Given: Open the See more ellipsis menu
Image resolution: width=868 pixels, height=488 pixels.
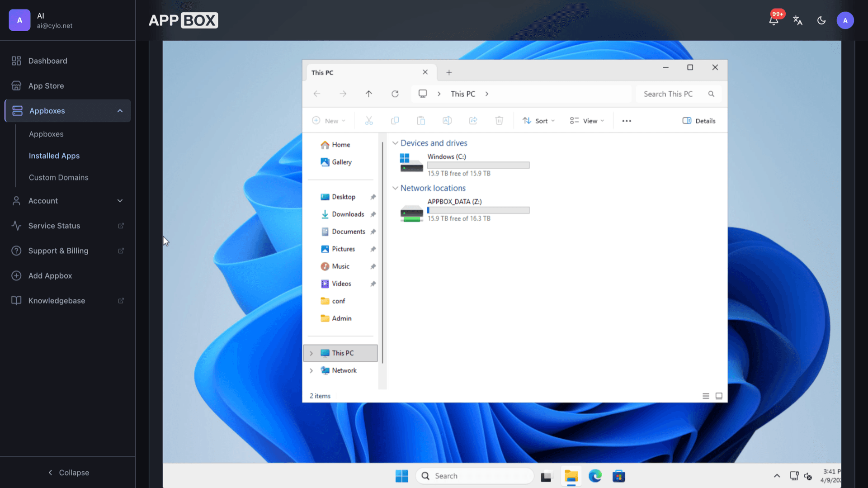Looking at the screenshot, I should (627, 121).
